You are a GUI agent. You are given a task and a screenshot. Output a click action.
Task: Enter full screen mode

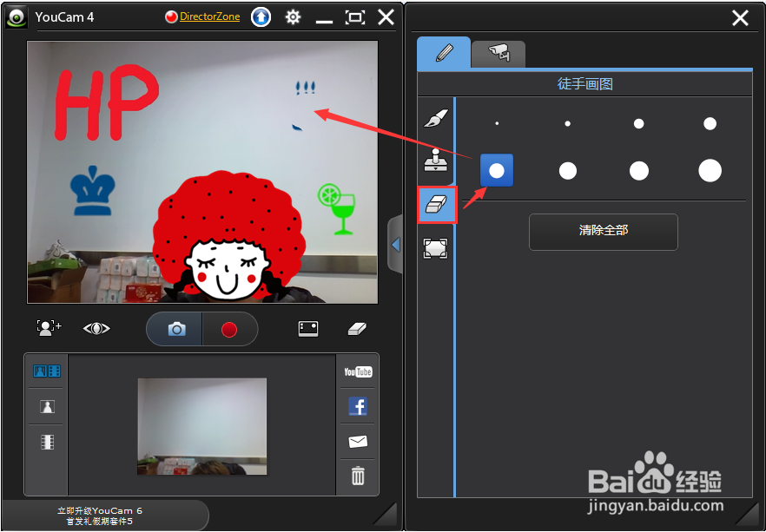pyautogui.click(x=355, y=17)
